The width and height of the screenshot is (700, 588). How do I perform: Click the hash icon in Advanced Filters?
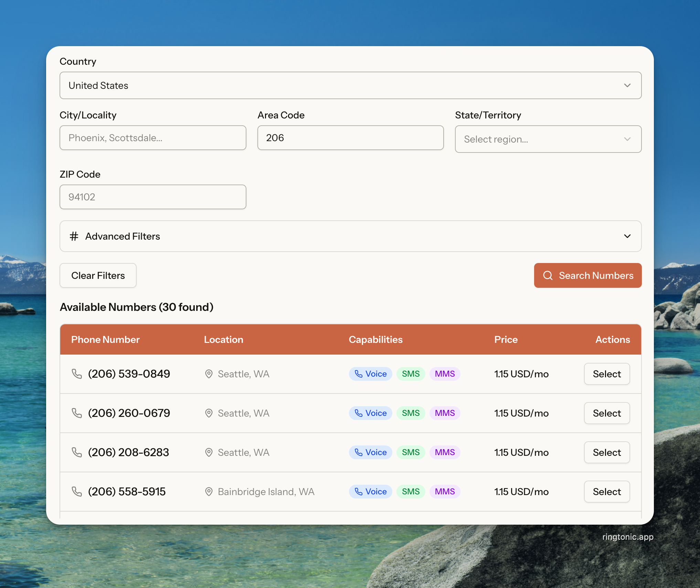point(74,236)
